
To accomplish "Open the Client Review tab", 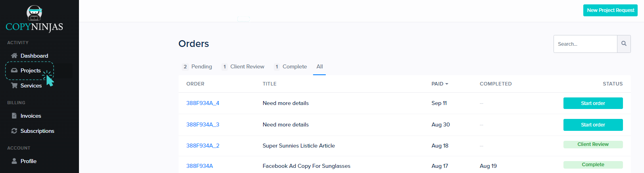I will pos(243,66).
